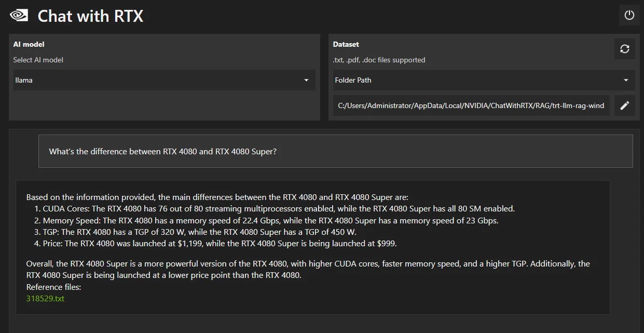Shut down Chat with RTX via power icon

629,15
